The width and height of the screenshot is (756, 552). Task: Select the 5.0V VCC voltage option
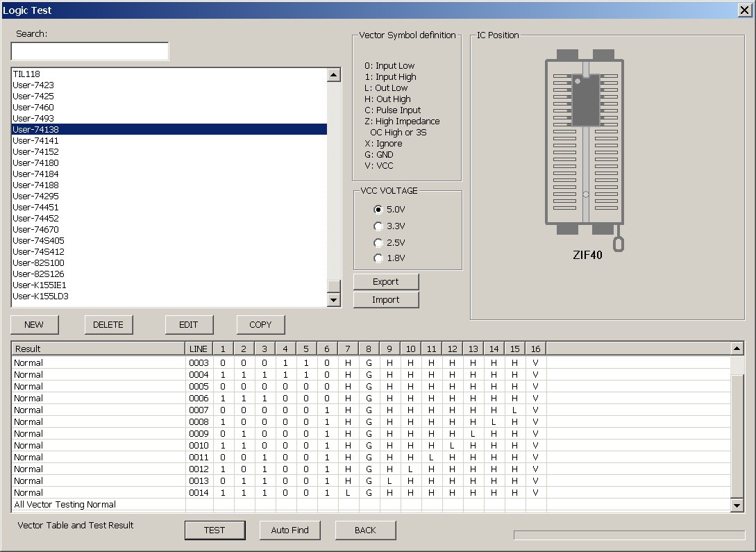(x=378, y=209)
